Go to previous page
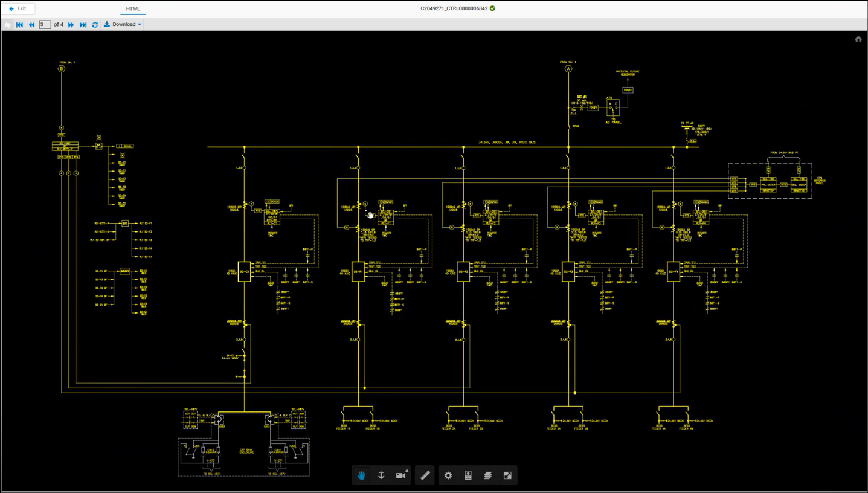The height and width of the screenshot is (493, 868). pyautogui.click(x=31, y=25)
